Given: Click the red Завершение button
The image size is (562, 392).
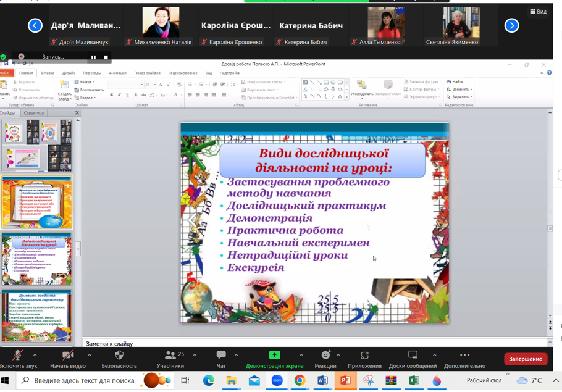Looking at the screenshot, I should (x=525, y=359).
